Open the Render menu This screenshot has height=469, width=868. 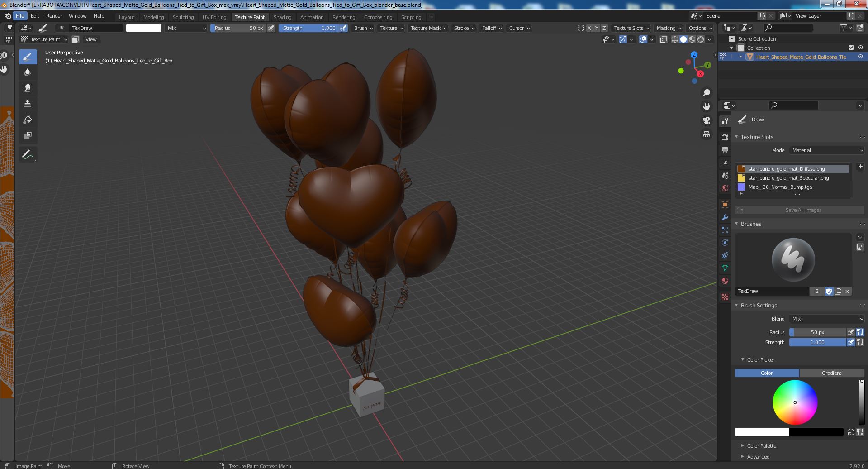pyautogui.click(x=54, y=16)
